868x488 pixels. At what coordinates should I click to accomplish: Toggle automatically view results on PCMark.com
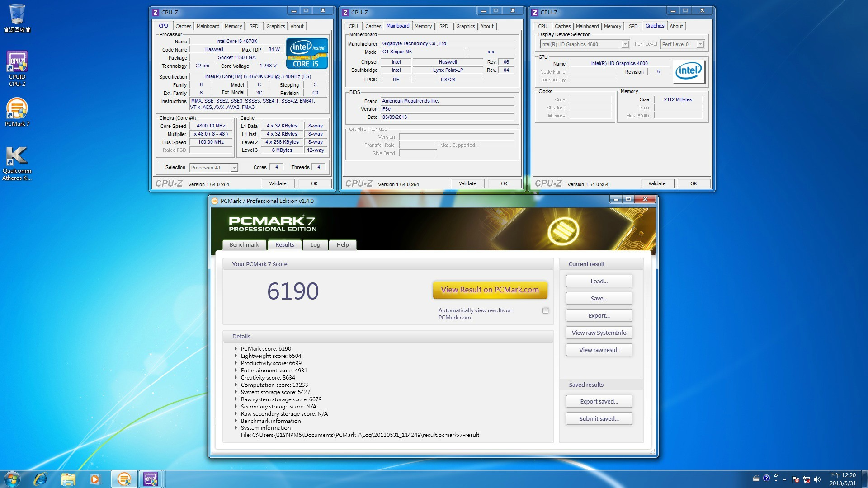(x=545, y=310)
